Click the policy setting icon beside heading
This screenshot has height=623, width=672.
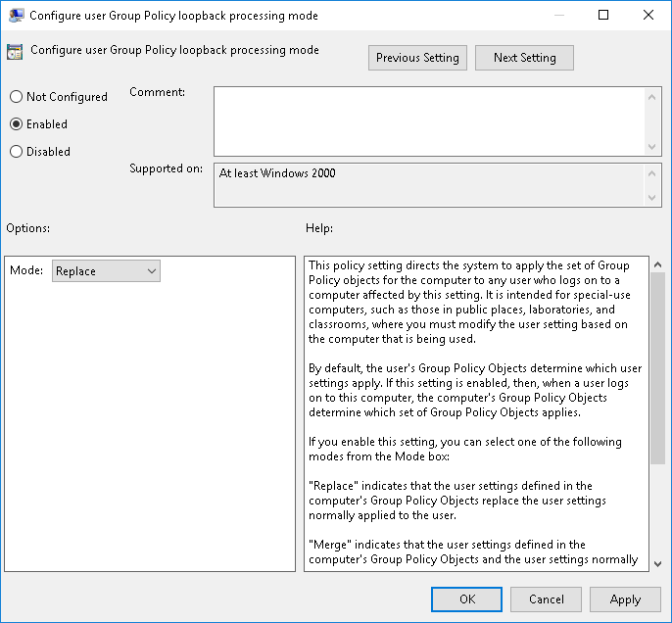coord(16,53)
